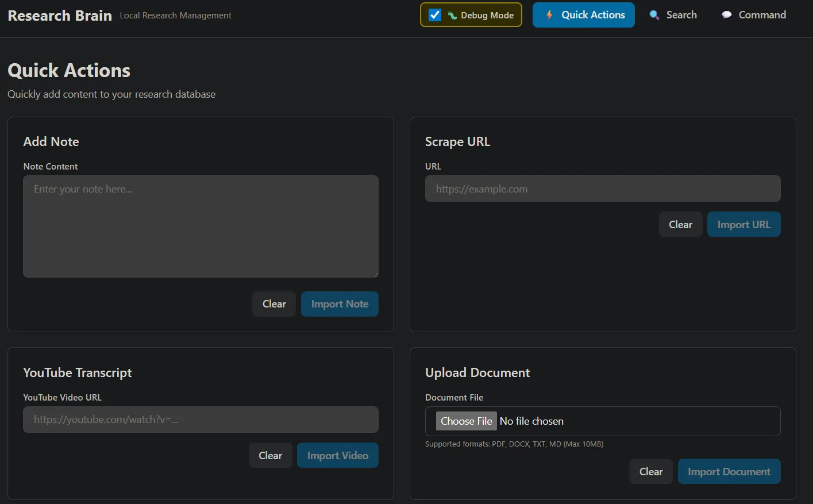The height and width of the screenshot is (504, 813).
Task: Switch to the Search tab
Action: 673,15
